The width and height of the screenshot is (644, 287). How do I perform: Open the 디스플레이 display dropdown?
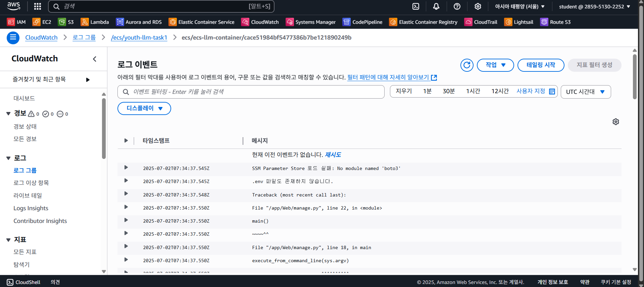(x=144, y=108)
